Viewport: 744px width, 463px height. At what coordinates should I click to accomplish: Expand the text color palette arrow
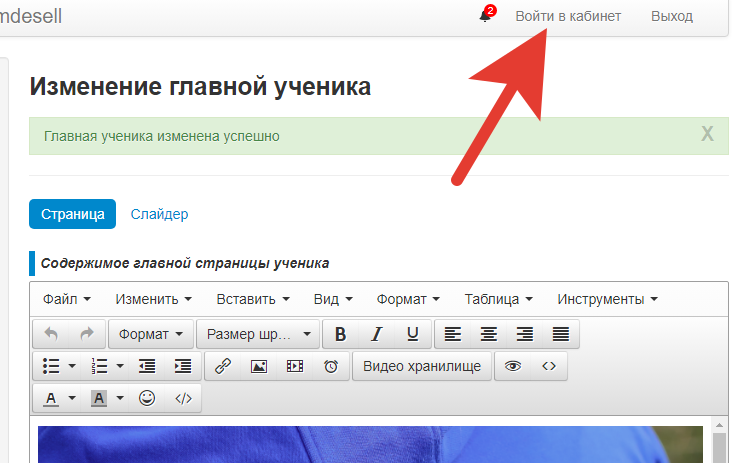(x=72, y=398)
